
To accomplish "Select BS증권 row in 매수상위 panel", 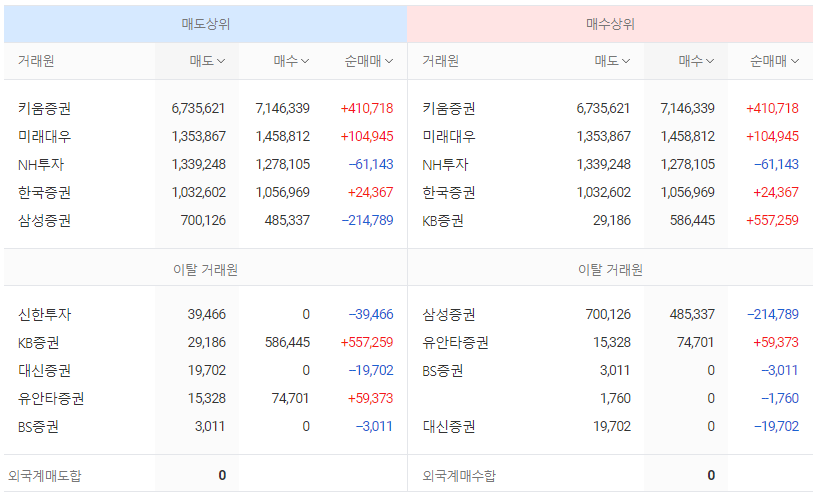I will 610,370.
